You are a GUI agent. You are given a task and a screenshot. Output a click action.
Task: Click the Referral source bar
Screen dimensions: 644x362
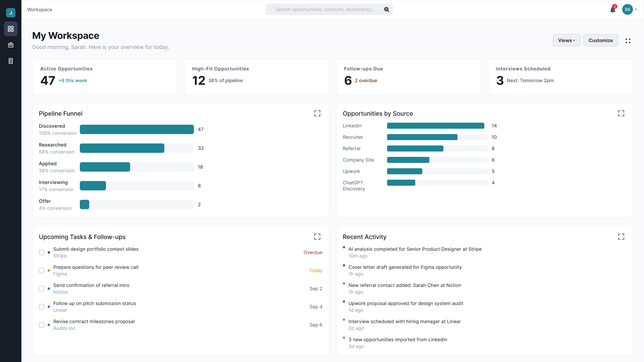(415, 148)
